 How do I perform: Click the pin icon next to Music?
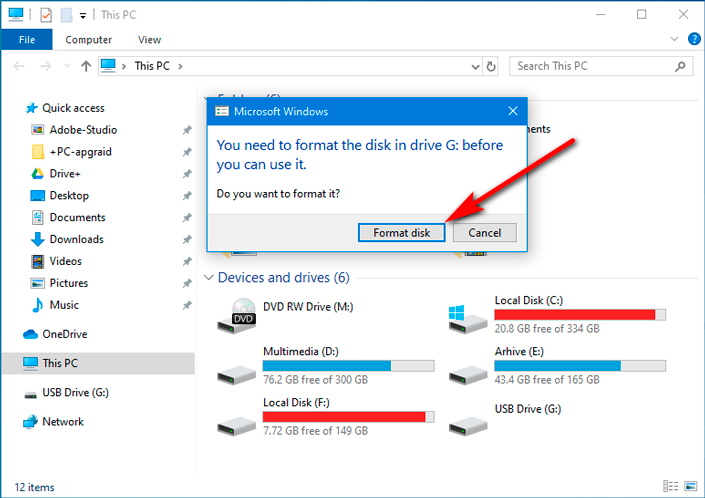click(x=187, y=306)
